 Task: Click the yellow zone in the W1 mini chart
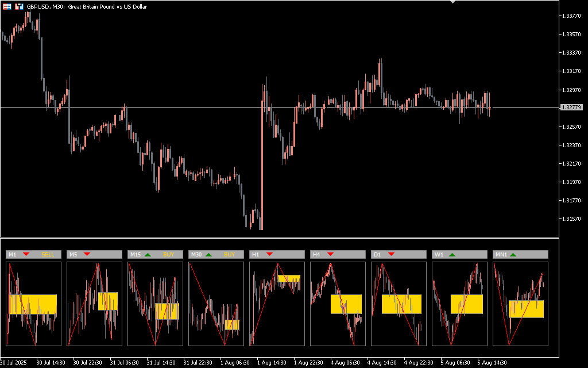pyautogui.click(x=466, y=304)
